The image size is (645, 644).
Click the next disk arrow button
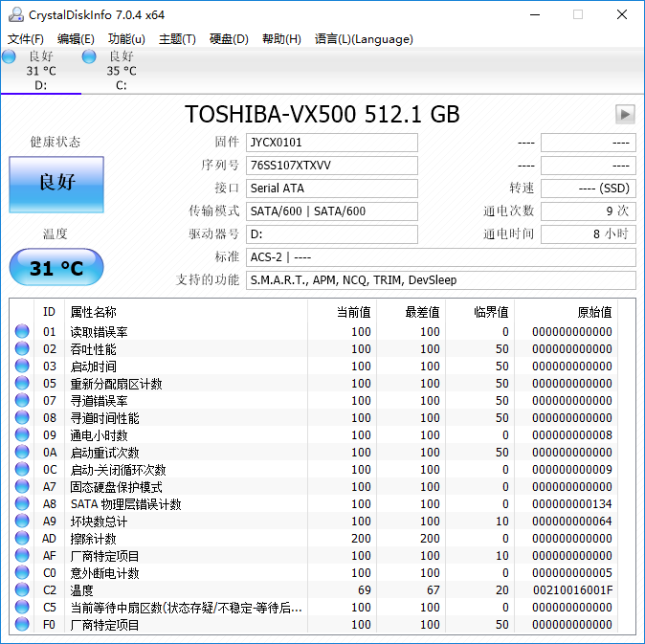[625, 115]
